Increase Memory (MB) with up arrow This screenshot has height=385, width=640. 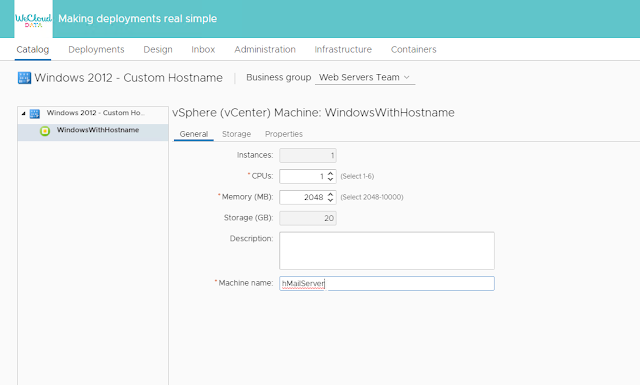point(331,194)
